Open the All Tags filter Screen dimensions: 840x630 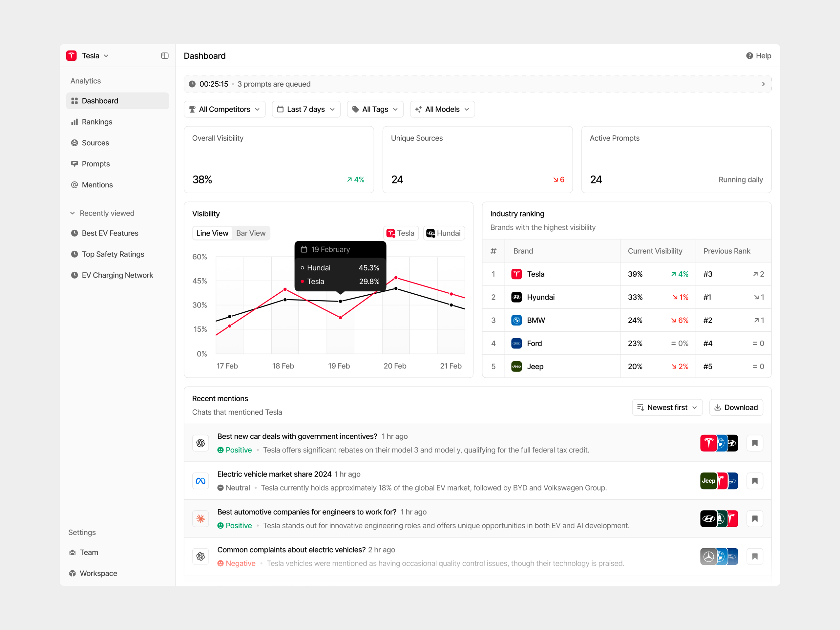[x=375, y=109]
